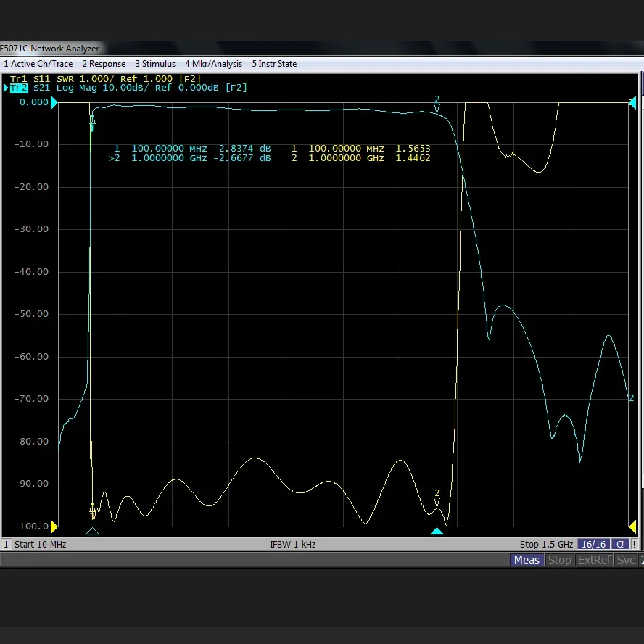The height and width of the screenshot is (644, 644).
Task: Open the Stimulus menu
Action: pyautogui.click(x=155, y=64)
